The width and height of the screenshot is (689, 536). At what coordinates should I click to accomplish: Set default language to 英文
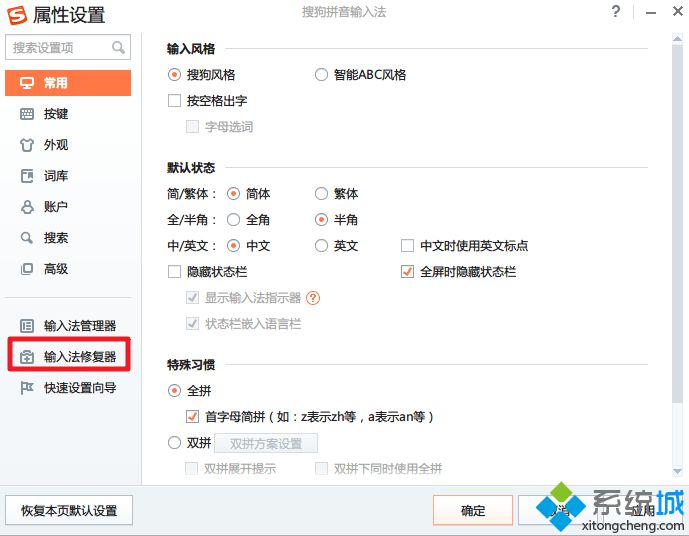(x=321, y=245)
